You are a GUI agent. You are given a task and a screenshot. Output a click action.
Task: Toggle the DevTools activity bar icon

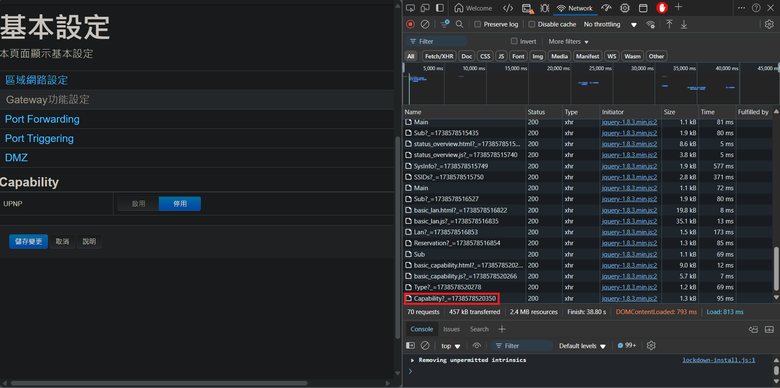(x=440, y=8)
